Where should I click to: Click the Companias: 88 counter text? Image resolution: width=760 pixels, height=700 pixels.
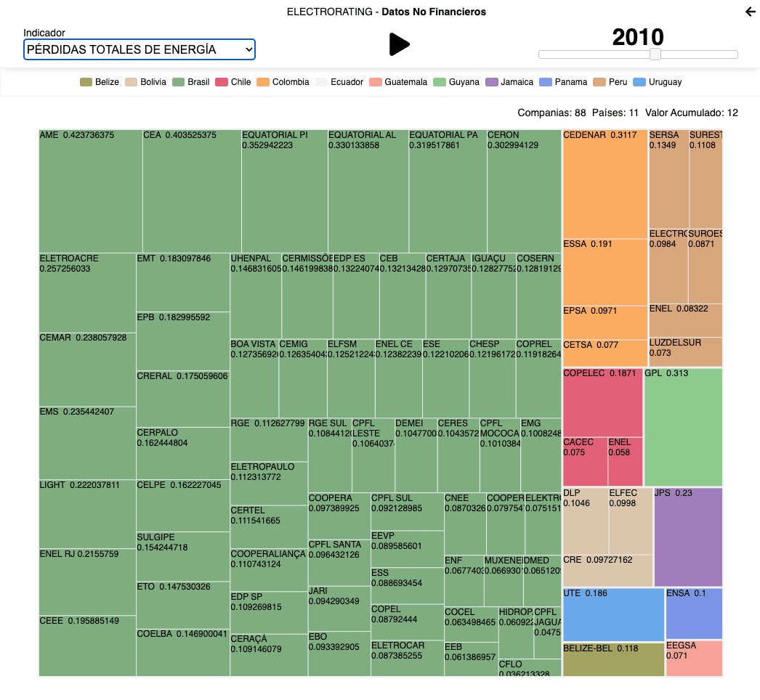(551, 113)
